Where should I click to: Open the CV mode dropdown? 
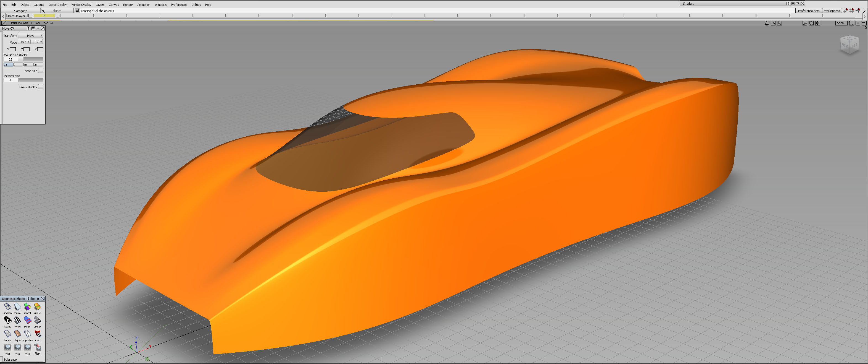pyautogui.click(x=37, y=42)
